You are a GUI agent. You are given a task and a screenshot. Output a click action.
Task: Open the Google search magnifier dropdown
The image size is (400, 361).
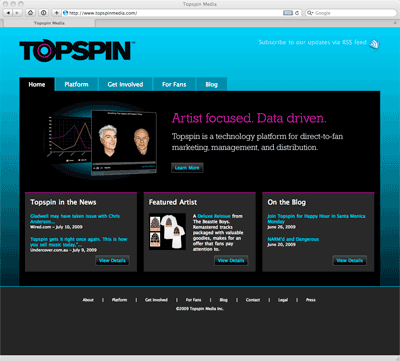[310, 13]
